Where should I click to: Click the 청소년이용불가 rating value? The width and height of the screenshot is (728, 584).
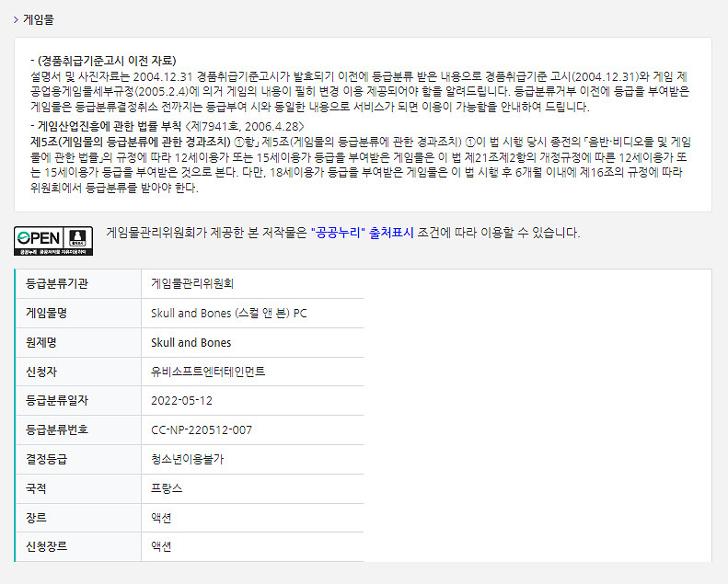187,459
